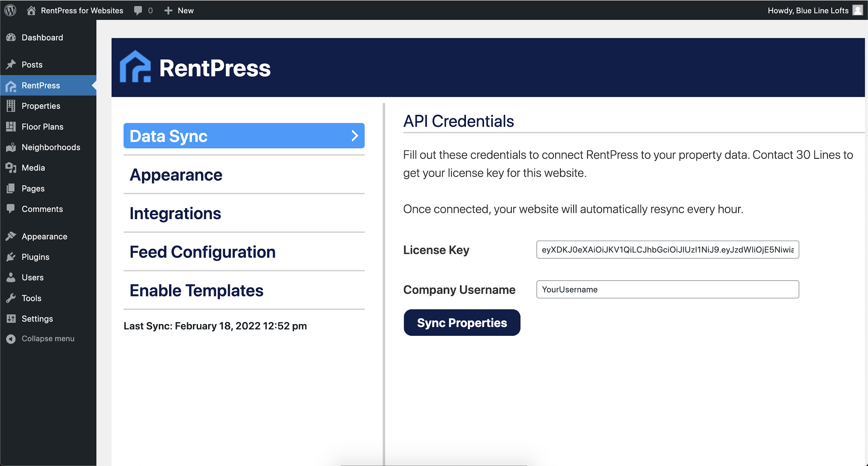The image size is (868, 466).
Task: Open the Enable Templates tab
Action: tap(244, 290)
